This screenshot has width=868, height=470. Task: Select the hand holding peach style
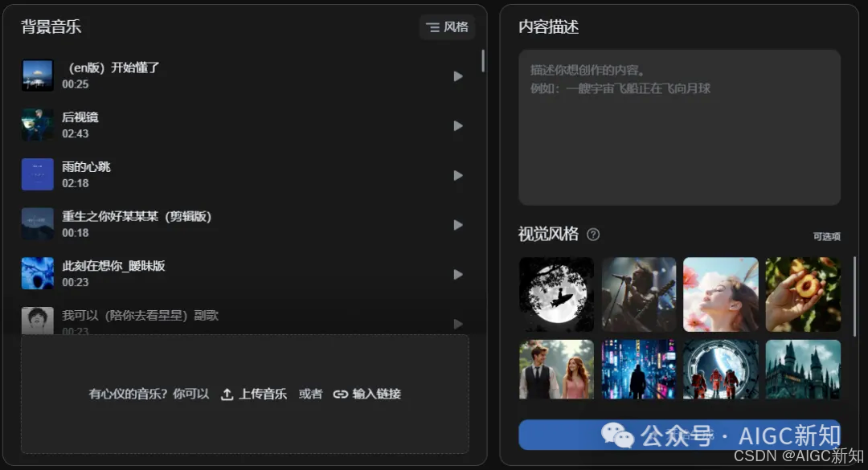click(x=803, y=295)
